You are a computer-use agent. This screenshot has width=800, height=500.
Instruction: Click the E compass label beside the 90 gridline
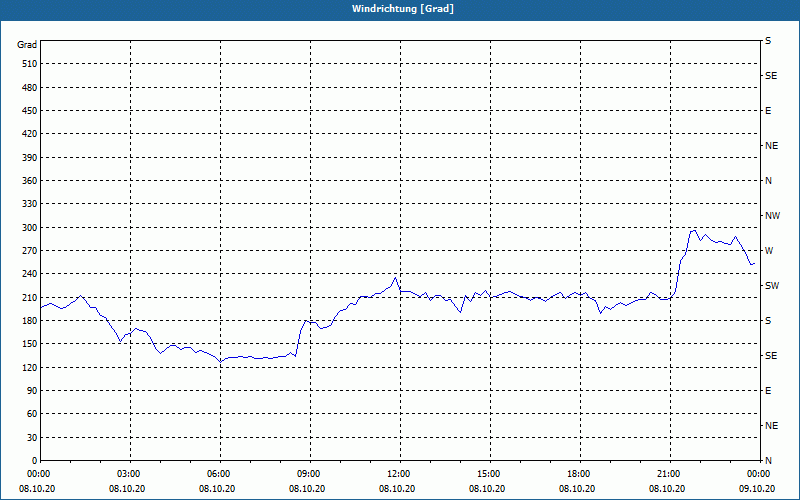(x=768, y=391)
